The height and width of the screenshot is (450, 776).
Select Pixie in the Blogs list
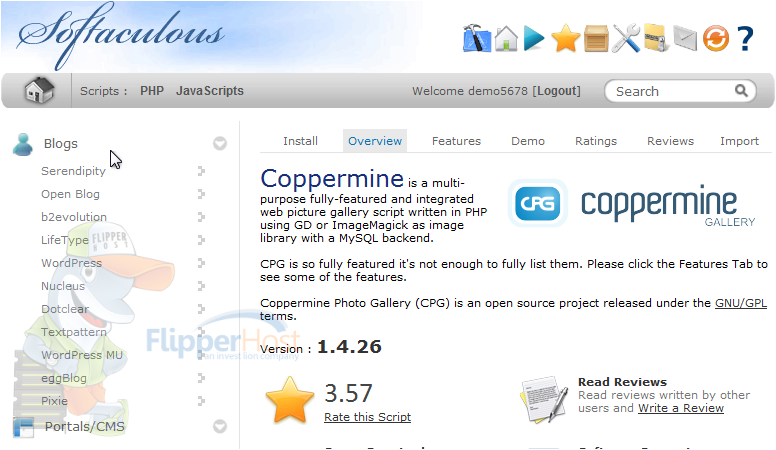click(54, 401)
